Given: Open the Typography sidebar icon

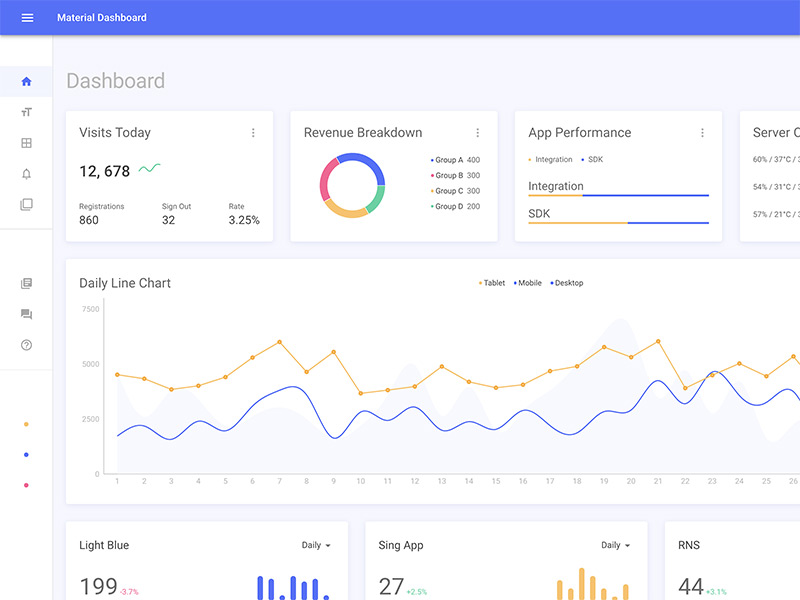Looking at the screenshot, I should (x=26, y=112).
